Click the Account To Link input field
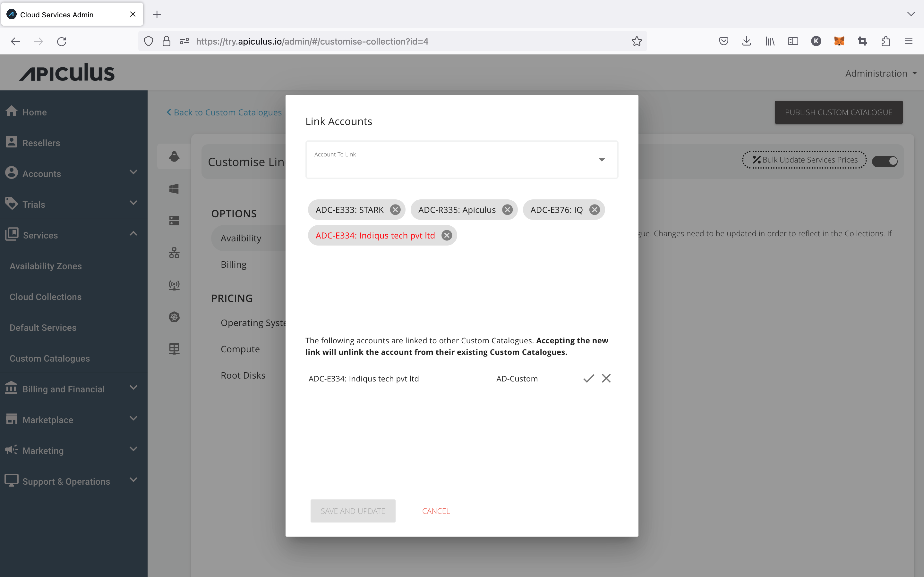 (462, 159)
